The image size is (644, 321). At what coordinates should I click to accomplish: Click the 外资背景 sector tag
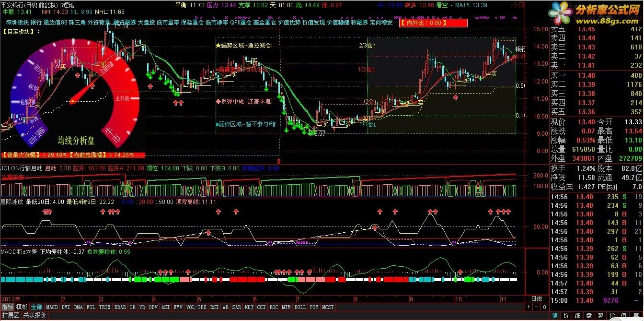pyautogui.click(x=99, y=22)
